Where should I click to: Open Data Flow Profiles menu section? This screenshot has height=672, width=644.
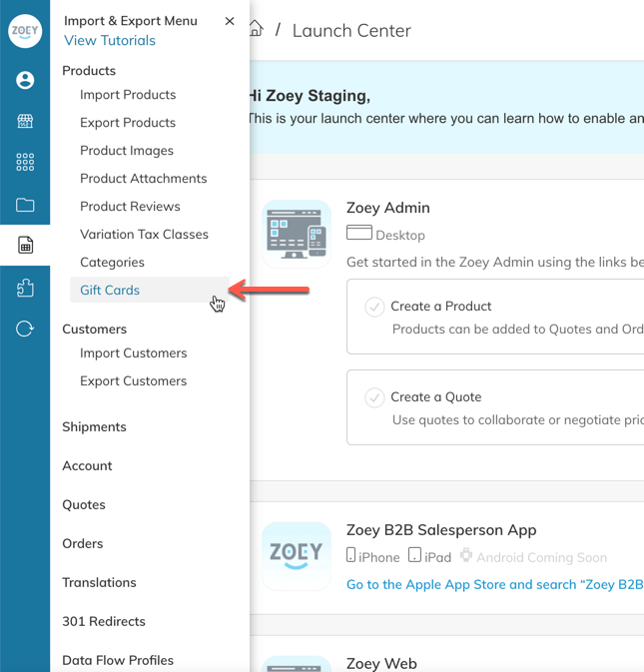coord(118,660)
